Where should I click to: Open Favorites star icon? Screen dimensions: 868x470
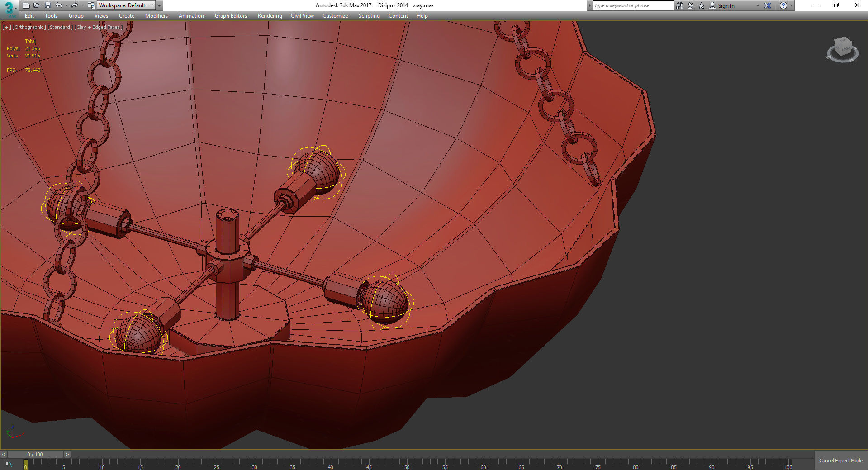(x=702, y=5)
